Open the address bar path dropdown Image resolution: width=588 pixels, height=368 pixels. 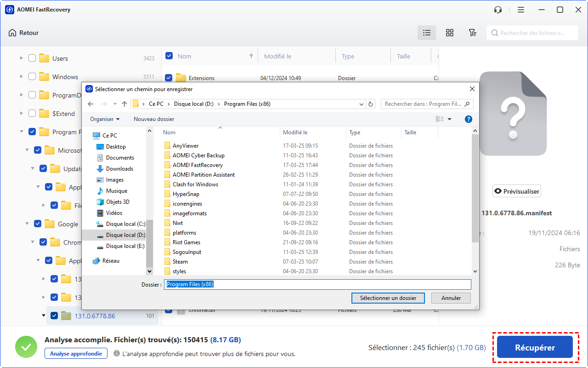[x=362, y=104]
